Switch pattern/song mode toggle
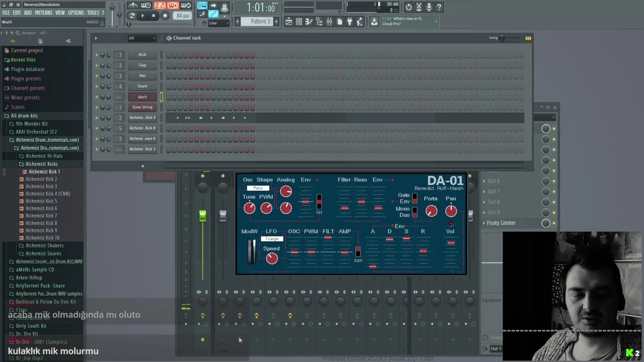 (x=132, y=16)
